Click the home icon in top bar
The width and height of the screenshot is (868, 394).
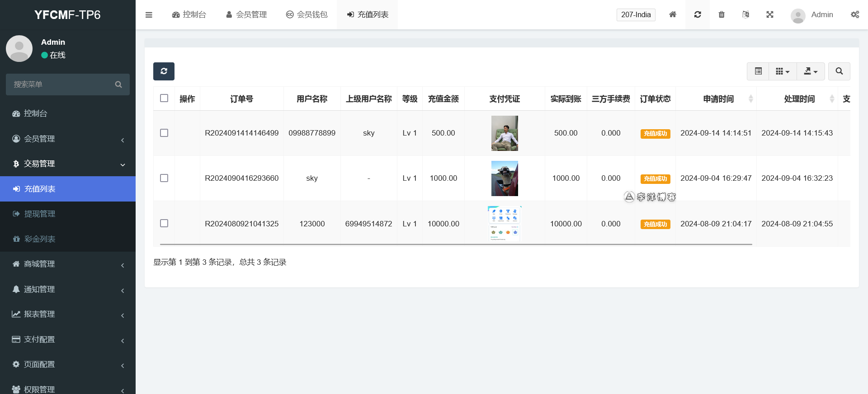tap(673, 14)
